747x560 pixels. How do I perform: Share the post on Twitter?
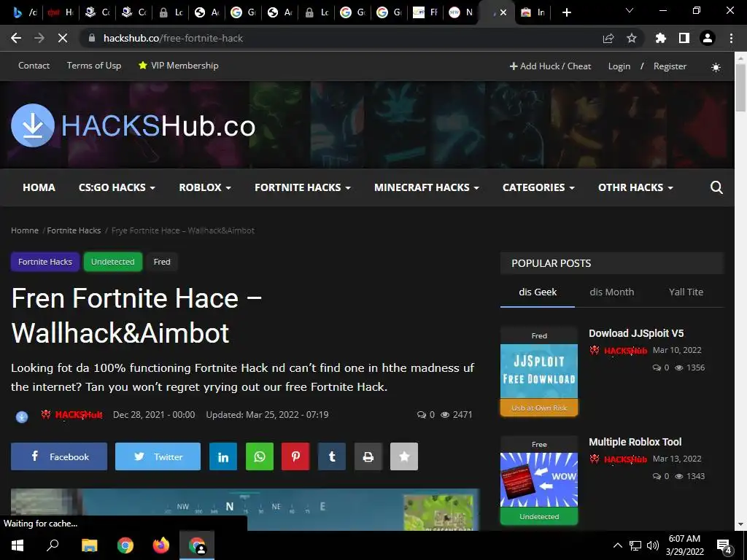[158, 456]
